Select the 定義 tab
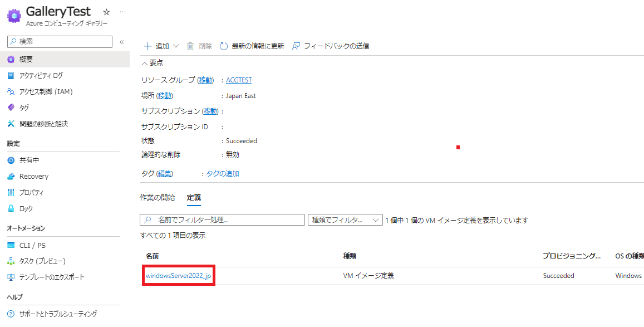This screenshot has width=644, height=327. click(x=194, y=197)
